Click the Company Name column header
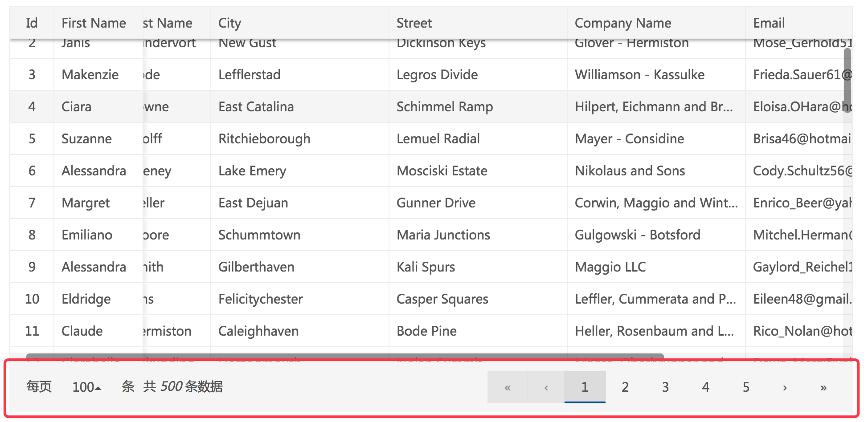868x422 pixels. point(656,23)
